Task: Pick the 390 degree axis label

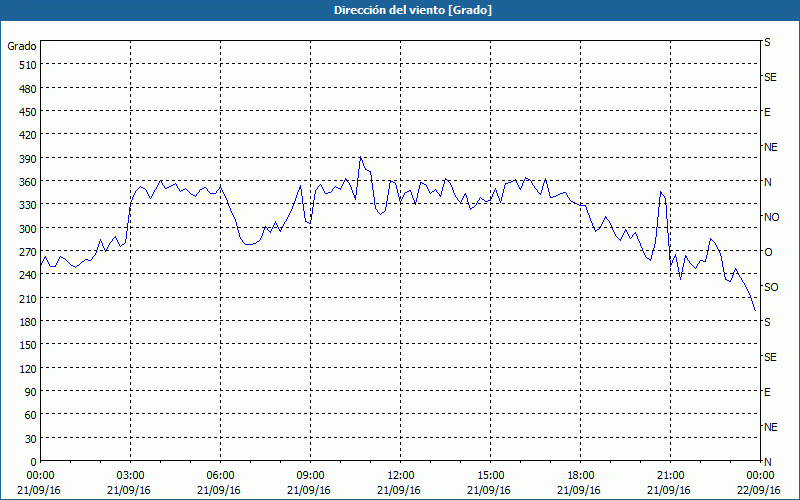Action: (x=29, y=159)
